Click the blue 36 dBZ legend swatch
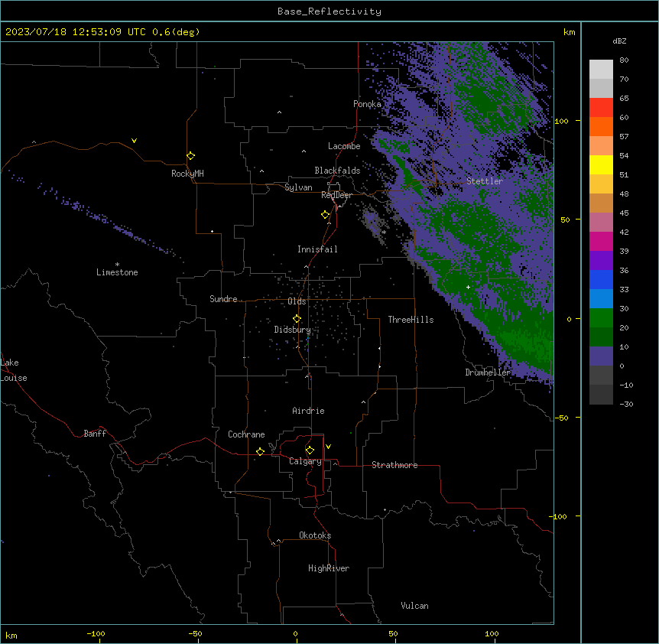This screenshot has width=659, height=644. pos(601,279)
